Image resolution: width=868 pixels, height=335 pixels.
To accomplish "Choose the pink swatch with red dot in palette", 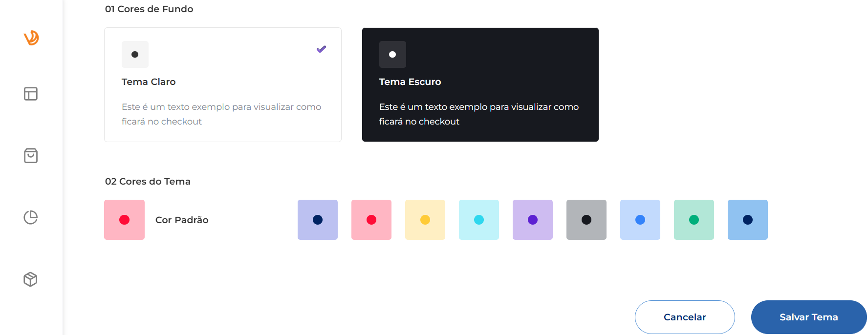I will 371,220.
